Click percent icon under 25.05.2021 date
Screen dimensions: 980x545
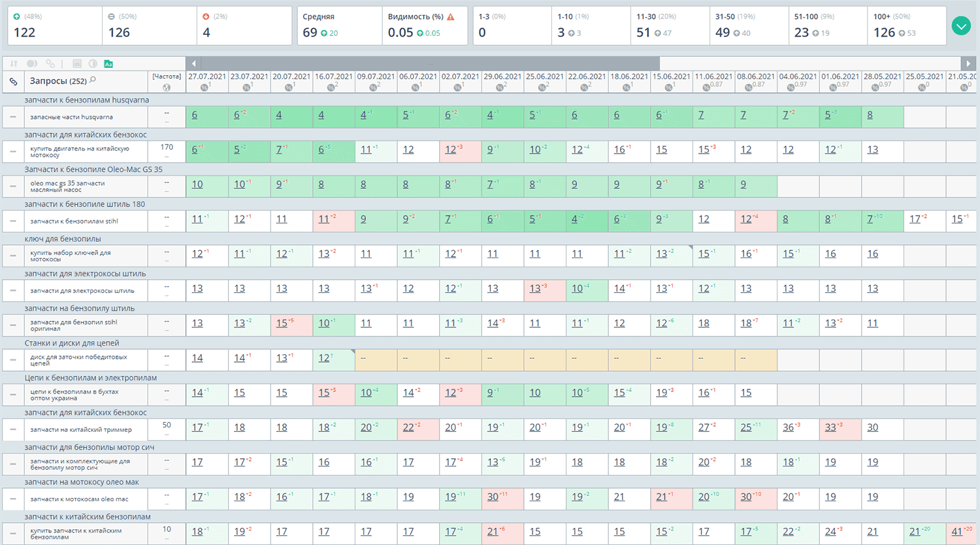click(x=922, y=87)
